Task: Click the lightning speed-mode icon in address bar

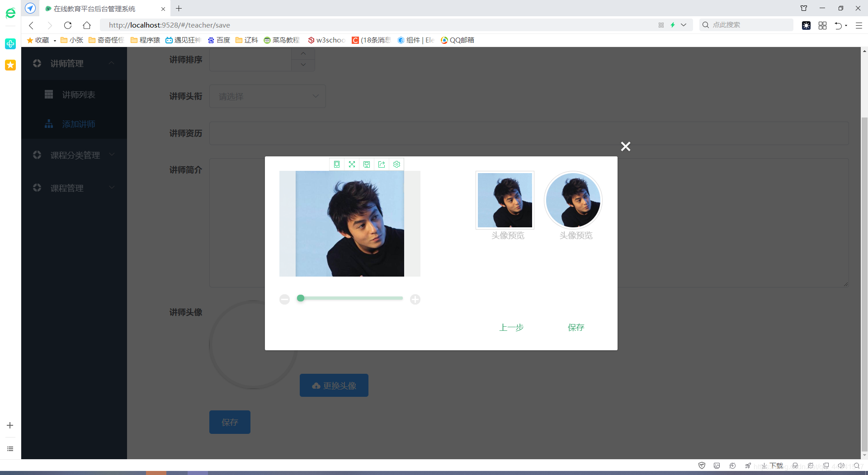Action: 673,25
